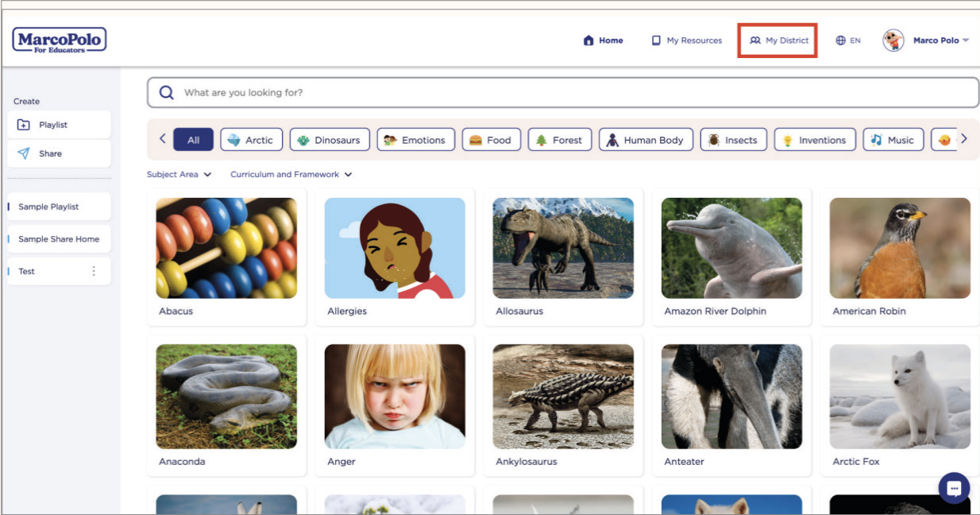Open the Anger thumbnail
Image resolution: width=980 pixels, height=515 pixels.
pos(395,397)
